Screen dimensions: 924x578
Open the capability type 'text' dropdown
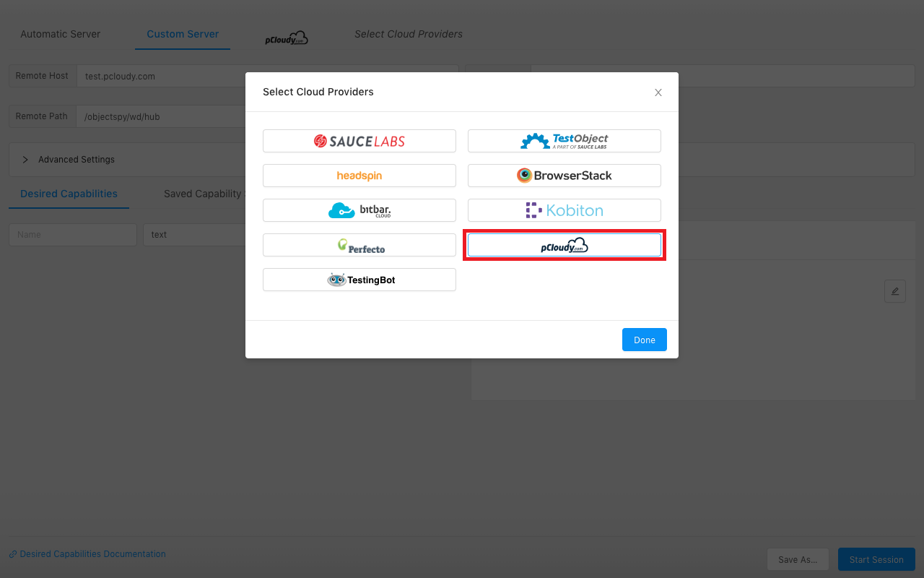click(x=194, y=235)
